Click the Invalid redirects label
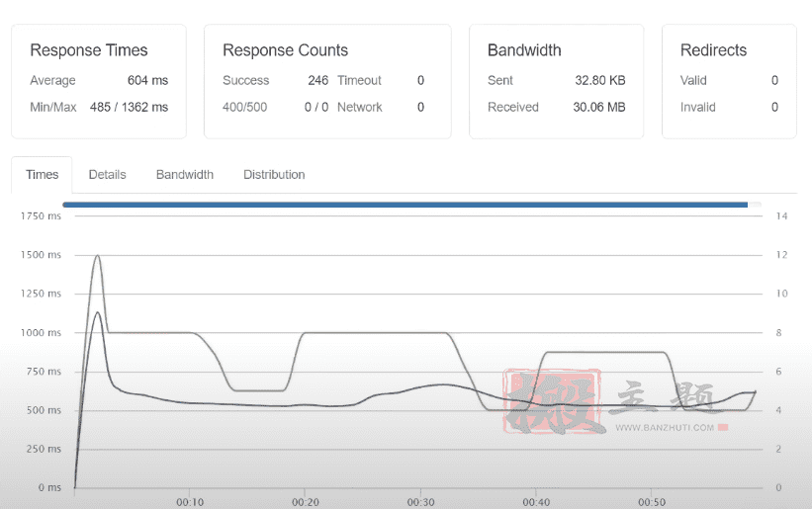The image size is (812, 509). pyautogui.click(x=698, y=107)
